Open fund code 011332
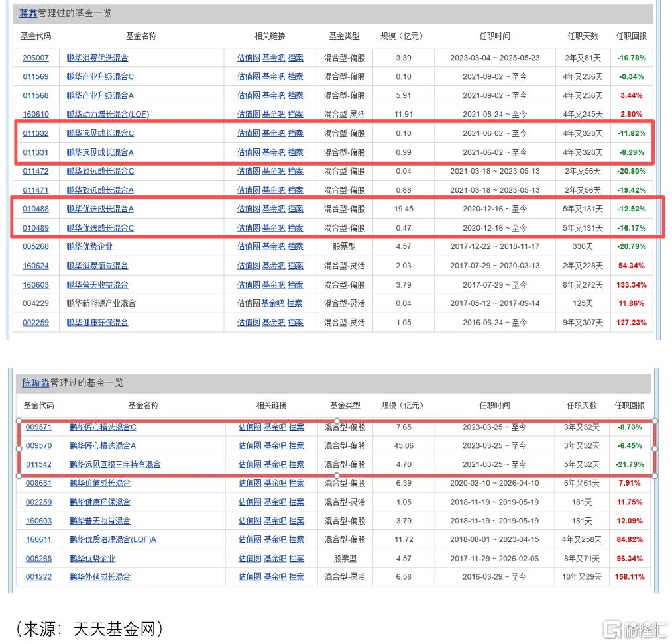 click(36, 133)
